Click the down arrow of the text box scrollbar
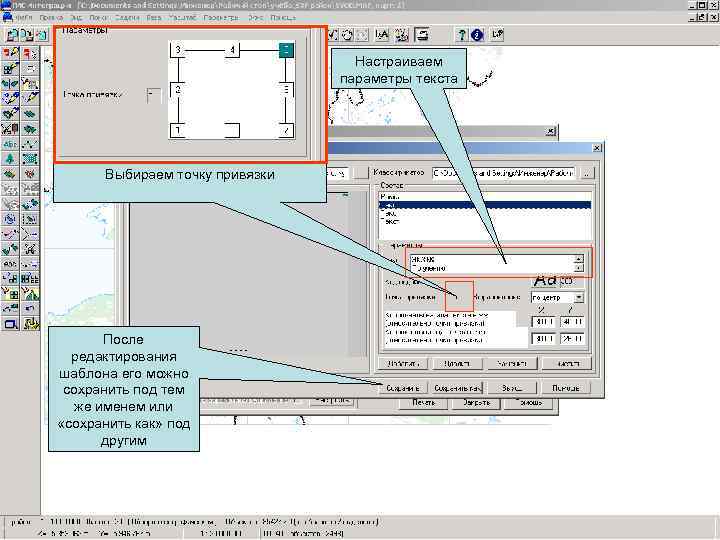This screenshot has width=720, height=540. coord(579,268)
